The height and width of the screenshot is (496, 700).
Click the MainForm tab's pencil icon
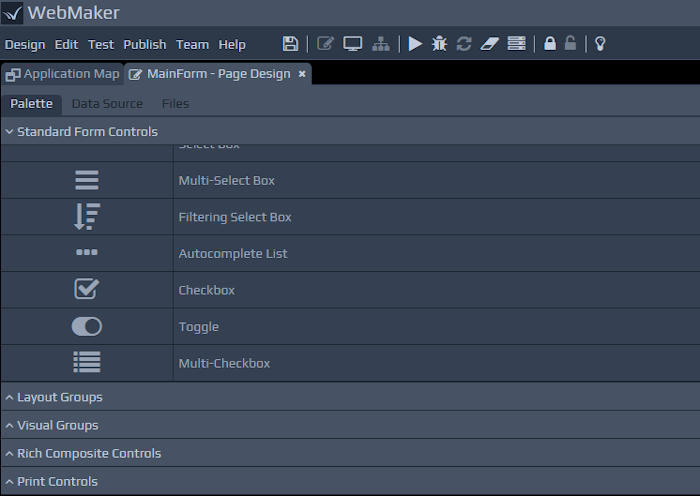pyautogui.click(x=135, y=75)
